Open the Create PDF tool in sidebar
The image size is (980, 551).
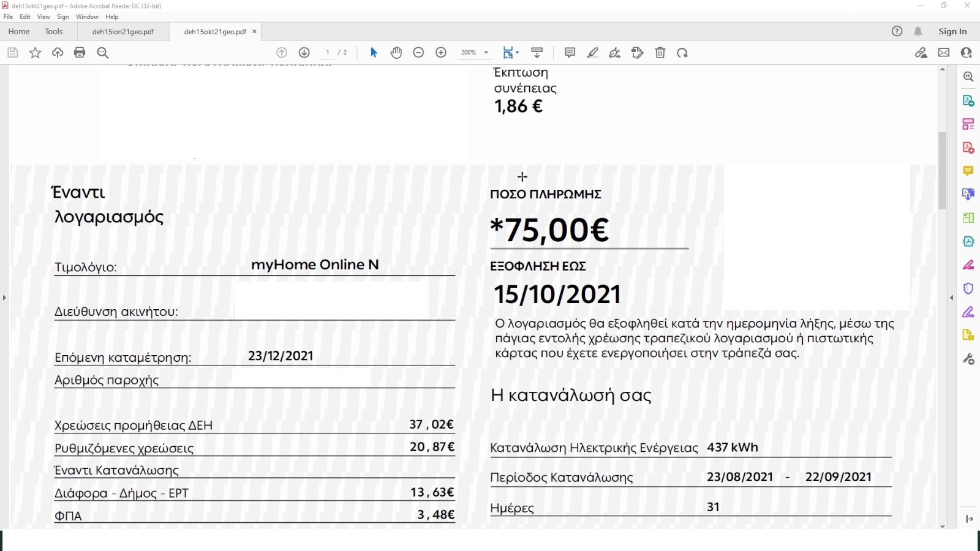click(x=968, y=148)
